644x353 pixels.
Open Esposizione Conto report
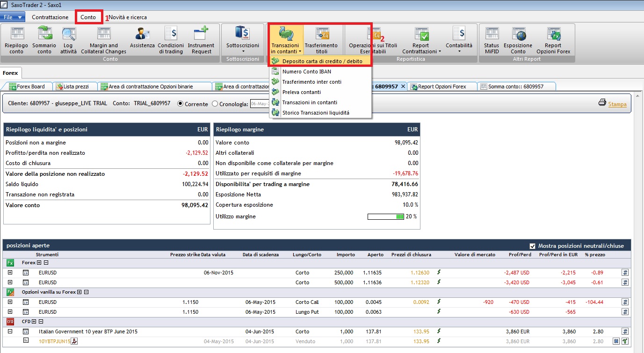518,40
